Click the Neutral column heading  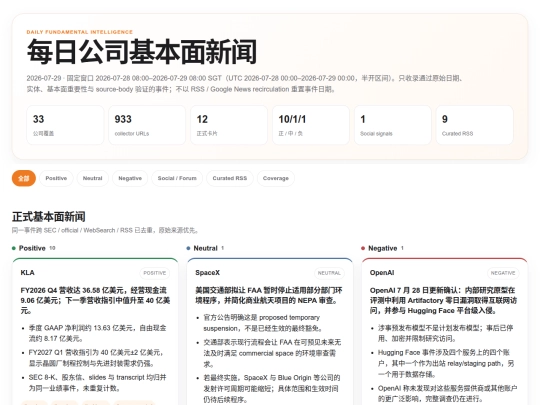point(206,248)
